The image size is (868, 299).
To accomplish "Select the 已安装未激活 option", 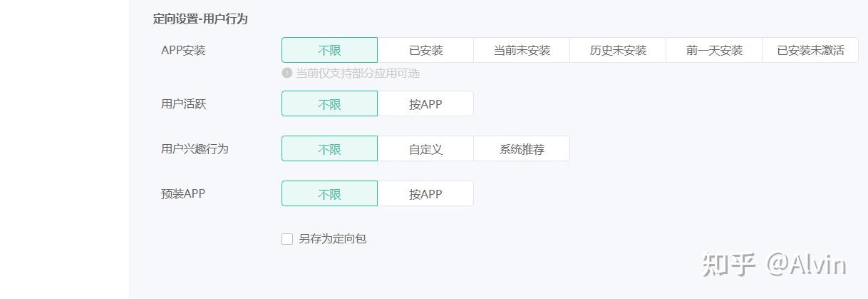I will [810, 50].
